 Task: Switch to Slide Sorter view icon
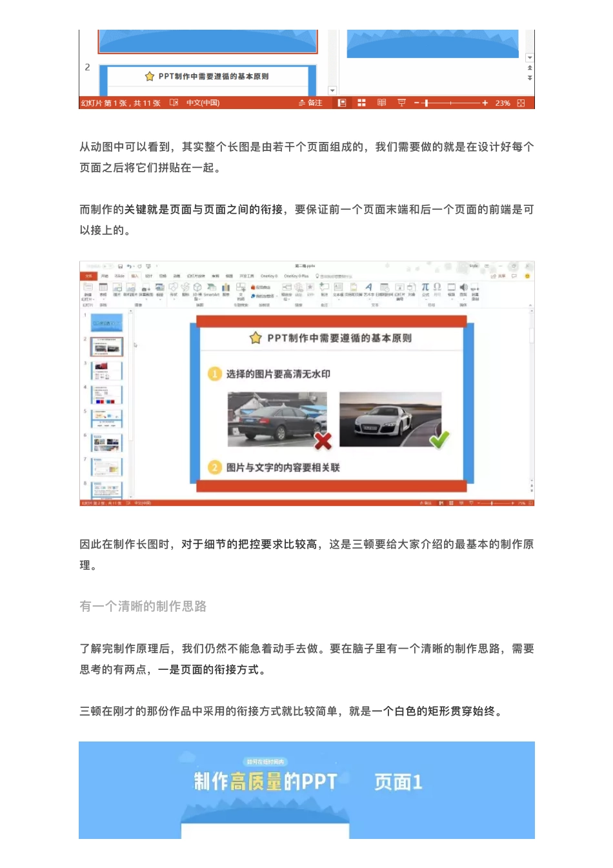coord(361,102)
